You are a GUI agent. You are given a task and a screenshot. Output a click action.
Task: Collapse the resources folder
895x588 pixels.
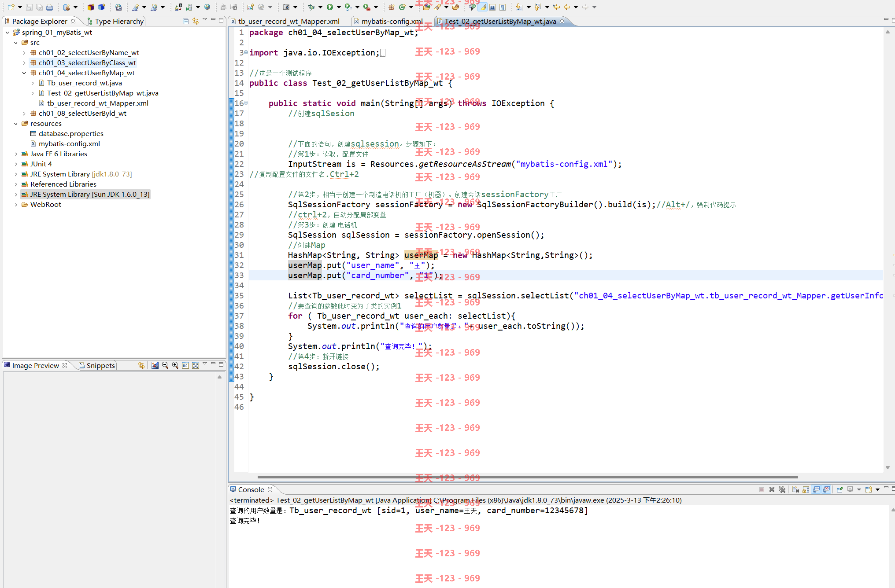[16, 124]
